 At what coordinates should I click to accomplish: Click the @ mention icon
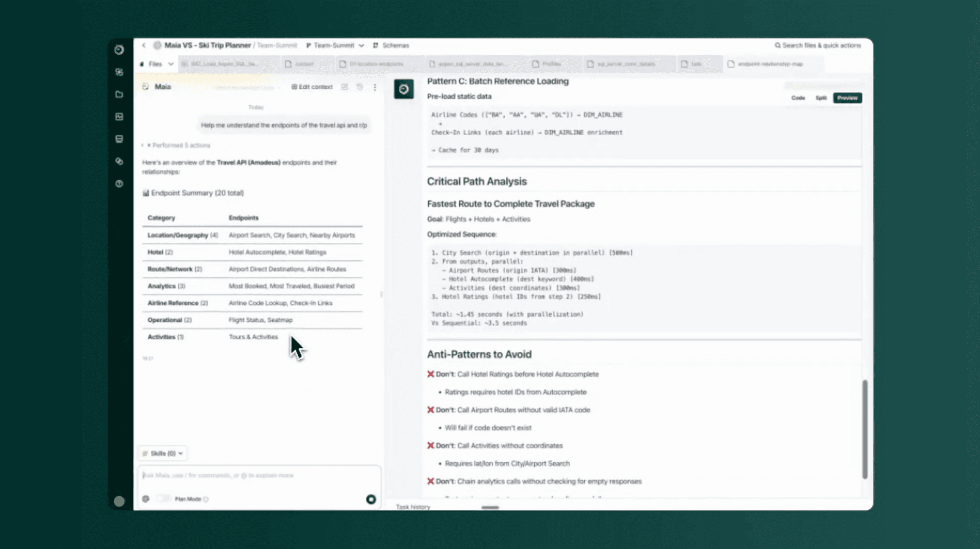pyautogui.click(x=146, y=499)
